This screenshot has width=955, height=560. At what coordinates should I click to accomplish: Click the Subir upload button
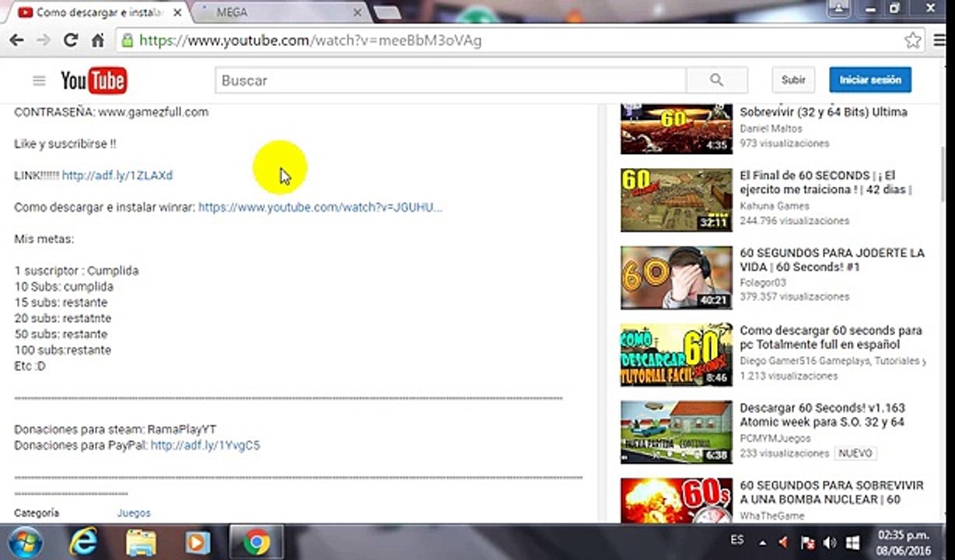tap(793, 80)
